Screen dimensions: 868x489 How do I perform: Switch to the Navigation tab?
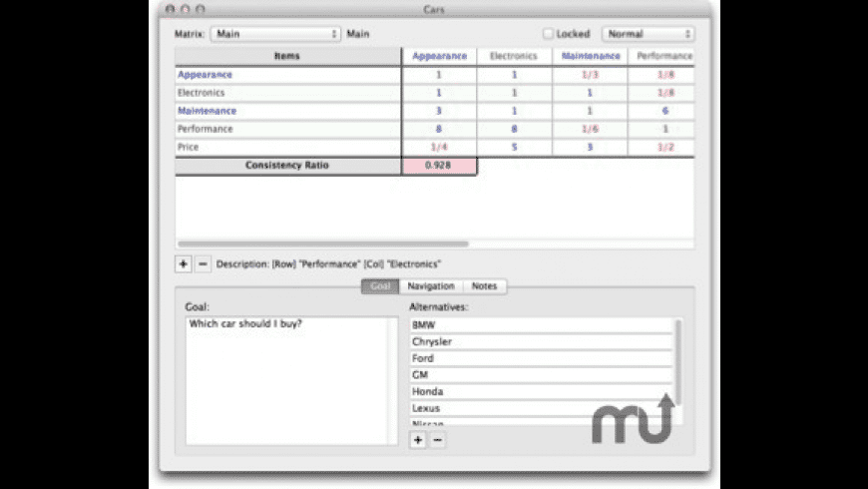[431, 286]
